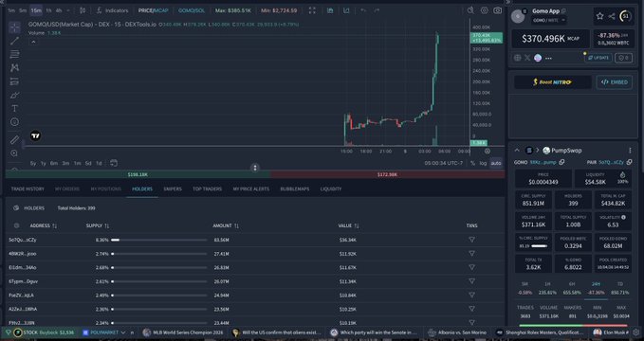Click the UPDATE token info button

(598, 58)
